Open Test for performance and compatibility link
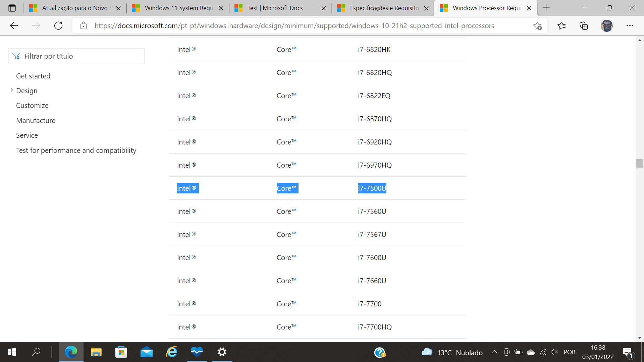Image resolution: width=644 pixels, height=362 pixels. click(x=76, y=150)
